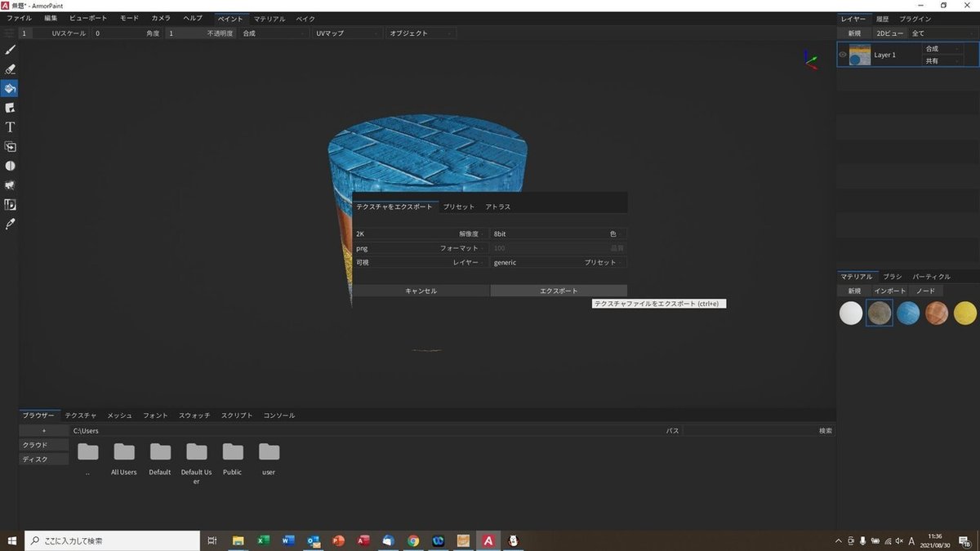The width and height of the screenshot is (980, 551).
Task: Click 新規 button in layers panel
Action: pyautogui.click(x=854, y=33)
